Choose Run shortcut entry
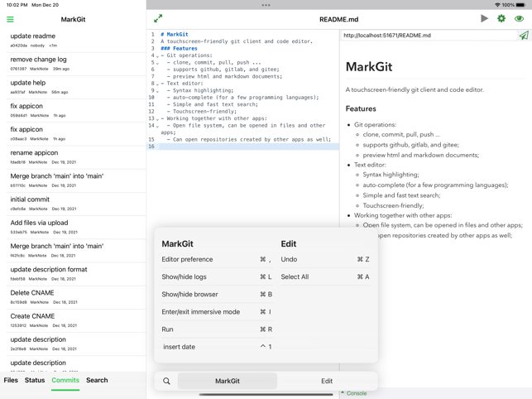The height and width of the screenshot is (399, 532). point(217,329)
